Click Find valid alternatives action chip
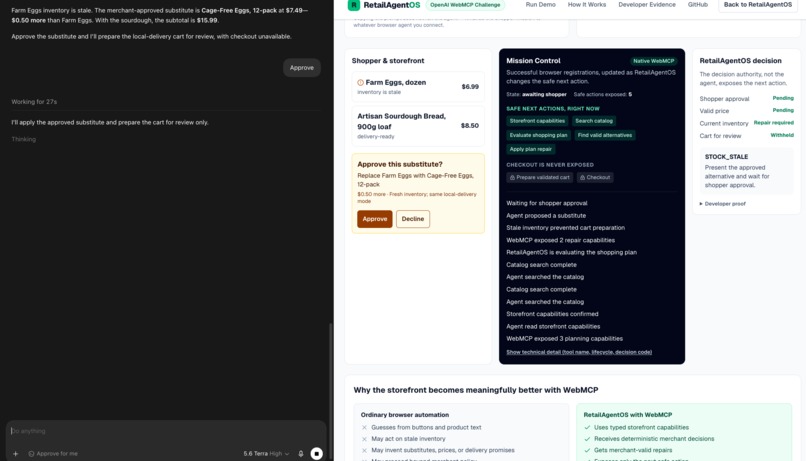 604,135
